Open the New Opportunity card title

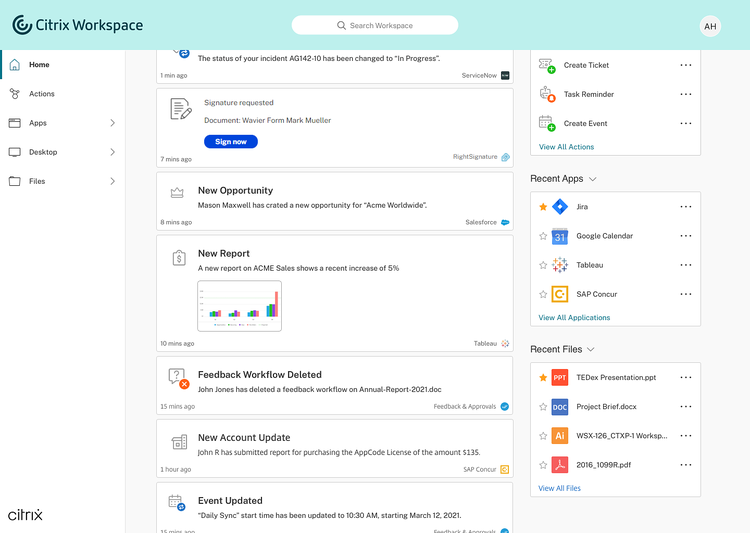[x=235, y=190]
